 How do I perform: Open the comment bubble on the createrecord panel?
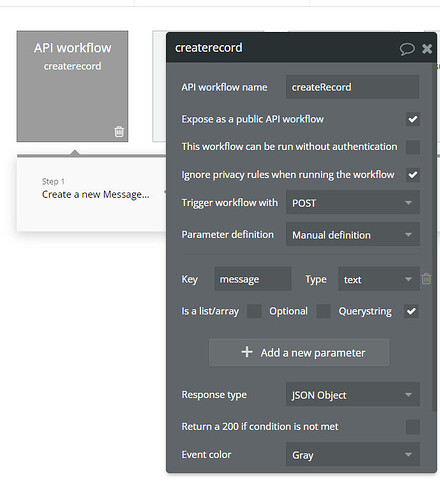[x=407, y=49]
